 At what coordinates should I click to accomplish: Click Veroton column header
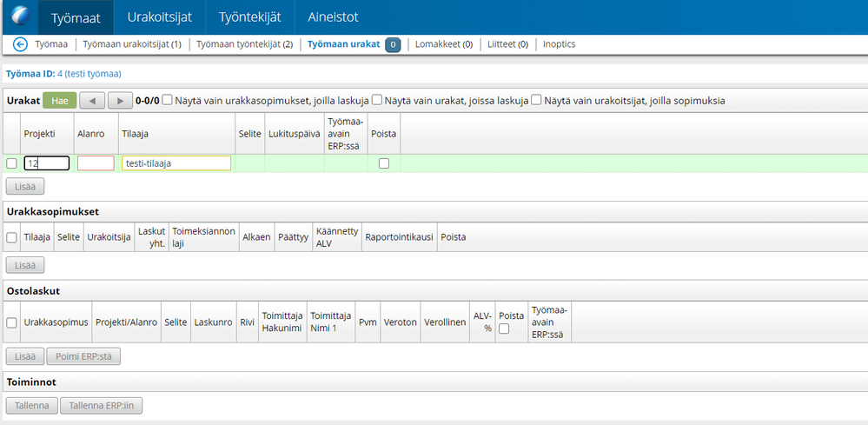pos(401,322)
